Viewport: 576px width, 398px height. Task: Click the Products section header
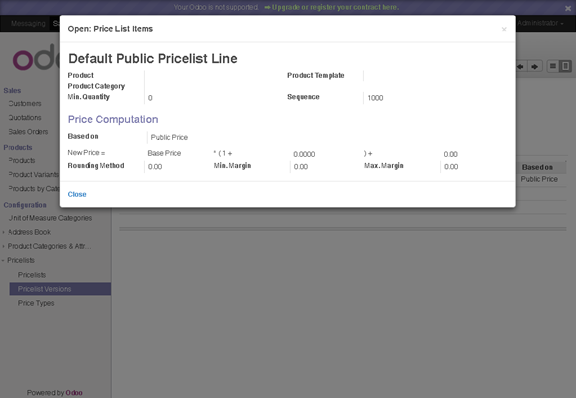[18, 147]
